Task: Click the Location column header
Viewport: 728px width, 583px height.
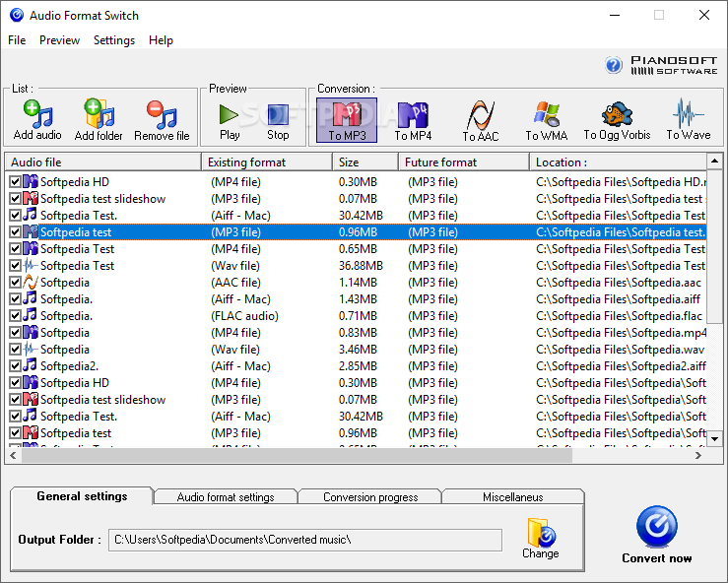Action: pyautogui.click(x=618, y=162)
